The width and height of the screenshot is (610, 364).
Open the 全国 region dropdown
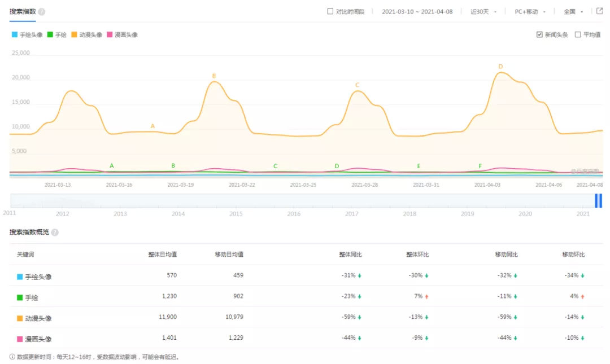pos(573,12)
